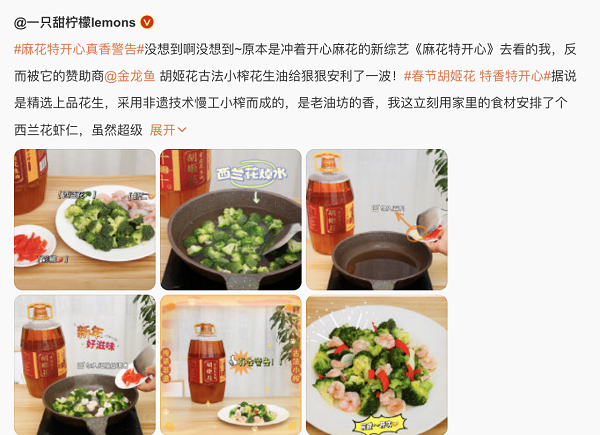
Task: Open raw broccoli and shrimp ingredients photo
Action: click(x=85, y=219)
